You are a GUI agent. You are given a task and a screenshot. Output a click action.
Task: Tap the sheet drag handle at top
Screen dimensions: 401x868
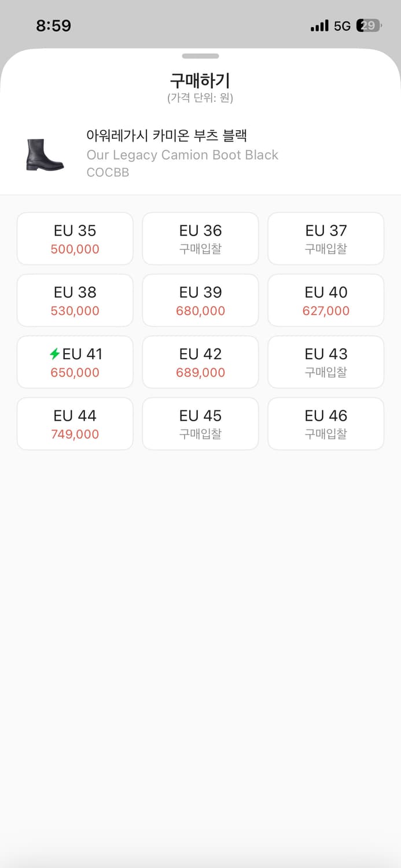pyautogui.click(x=200, y=56)
